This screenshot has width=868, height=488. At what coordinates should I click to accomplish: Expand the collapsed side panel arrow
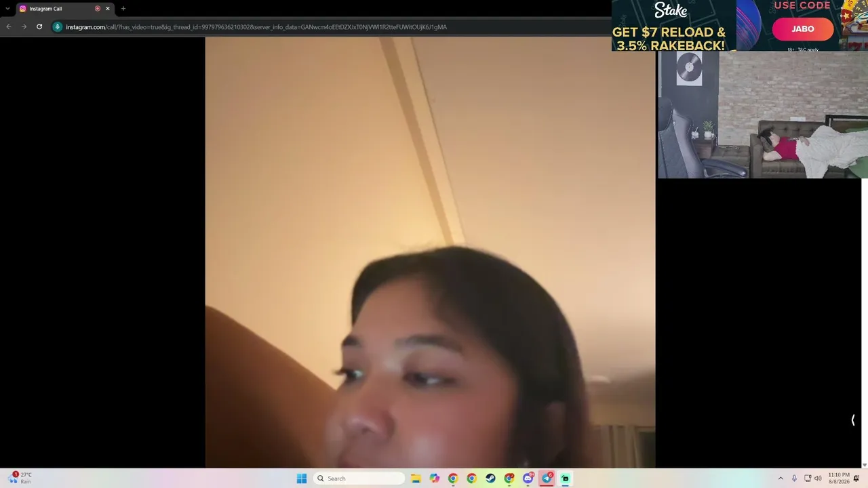click(x=853, y=420)
